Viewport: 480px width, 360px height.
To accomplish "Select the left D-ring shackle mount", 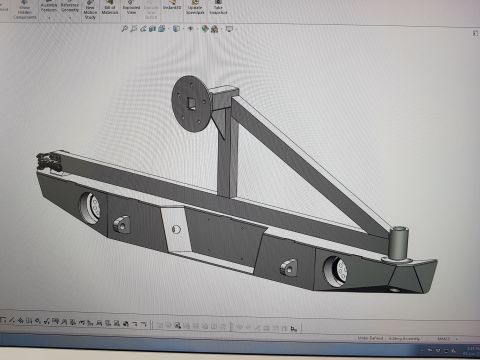I will 122,225.
